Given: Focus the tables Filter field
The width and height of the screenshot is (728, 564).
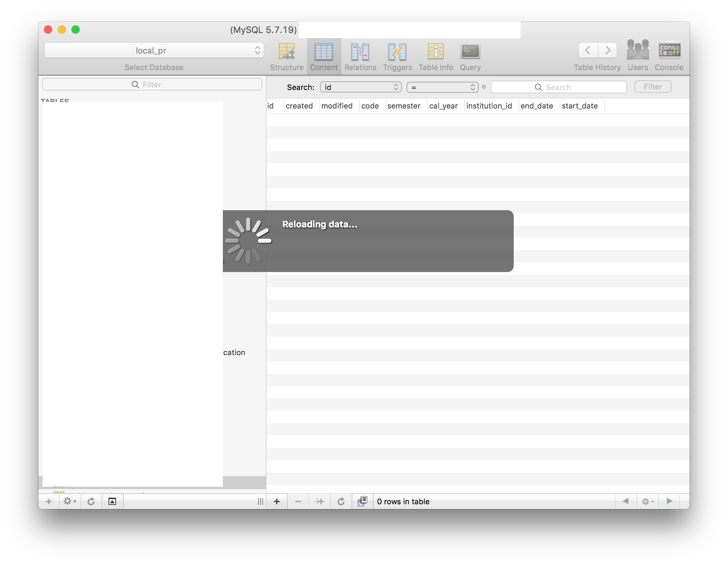Looking at the screenshot, I should (152, 84).
